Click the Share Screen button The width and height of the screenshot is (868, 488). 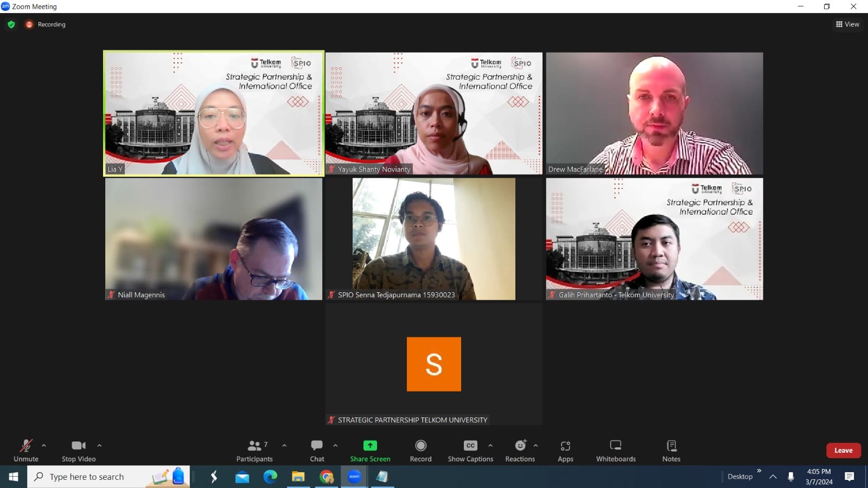[x=370, y=451]
